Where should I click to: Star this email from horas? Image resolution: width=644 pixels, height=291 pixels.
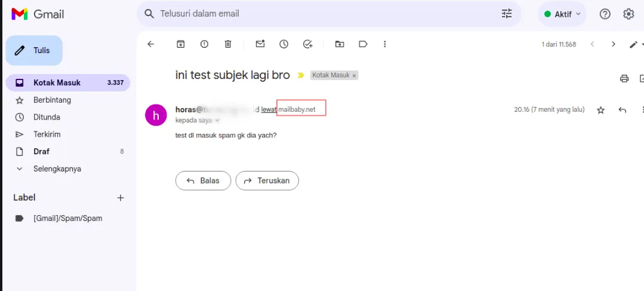pos(601,110)
